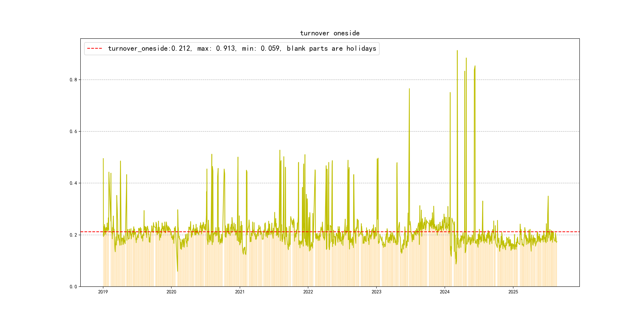Image resolution: width=644 pixels, height=322 pixels.
Task: Click the mid-2023 spike's tip near 0.77
Action: [409, 89]
